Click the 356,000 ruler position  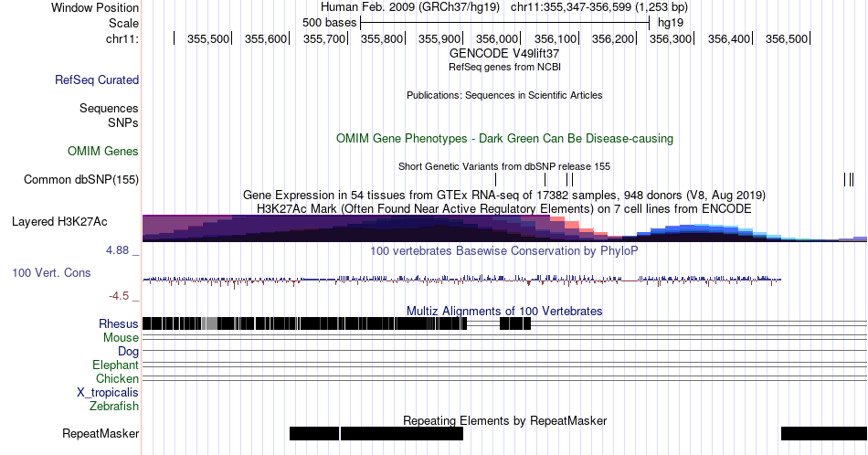tap(497, 38)
